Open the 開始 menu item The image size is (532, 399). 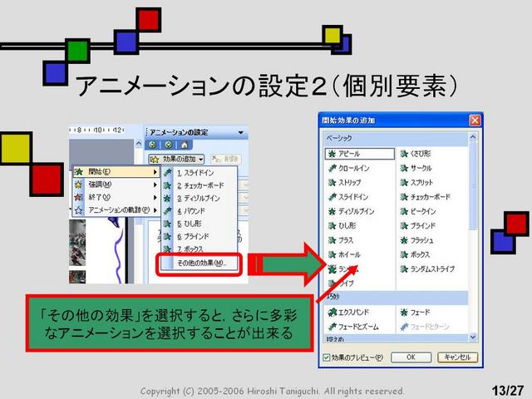click(116, 172)
